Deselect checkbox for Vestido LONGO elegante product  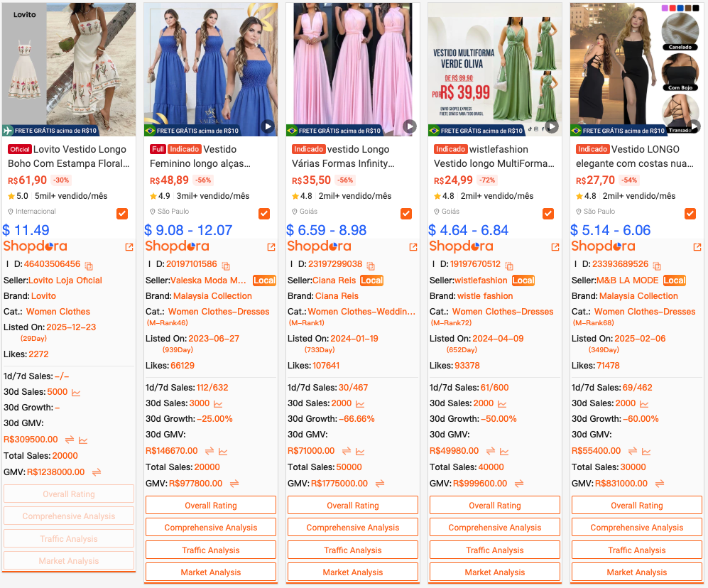[x=690, y=214]
